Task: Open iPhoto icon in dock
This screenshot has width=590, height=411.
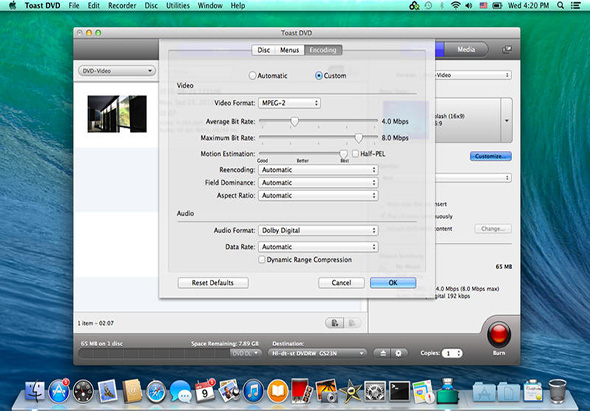Action: tap(229, 391)
